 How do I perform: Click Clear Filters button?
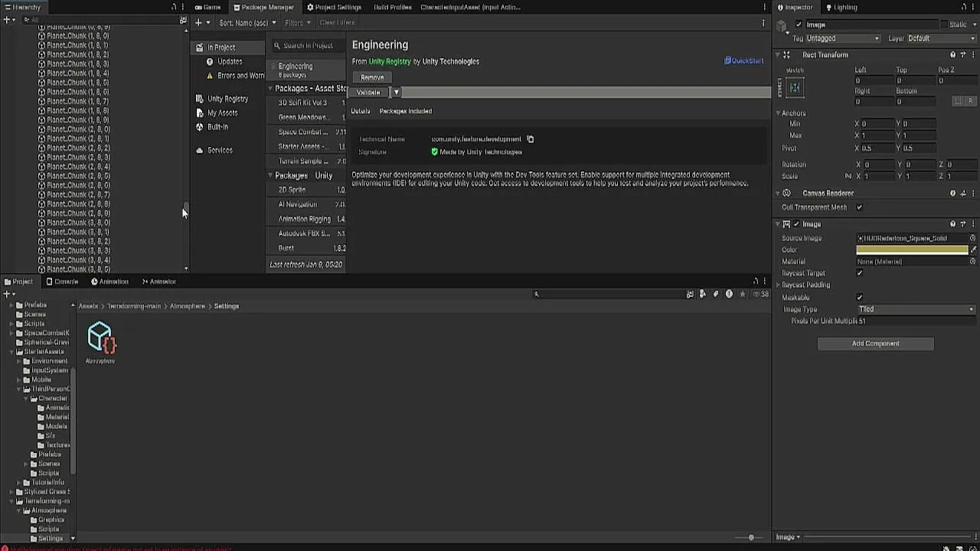point(337,23)
